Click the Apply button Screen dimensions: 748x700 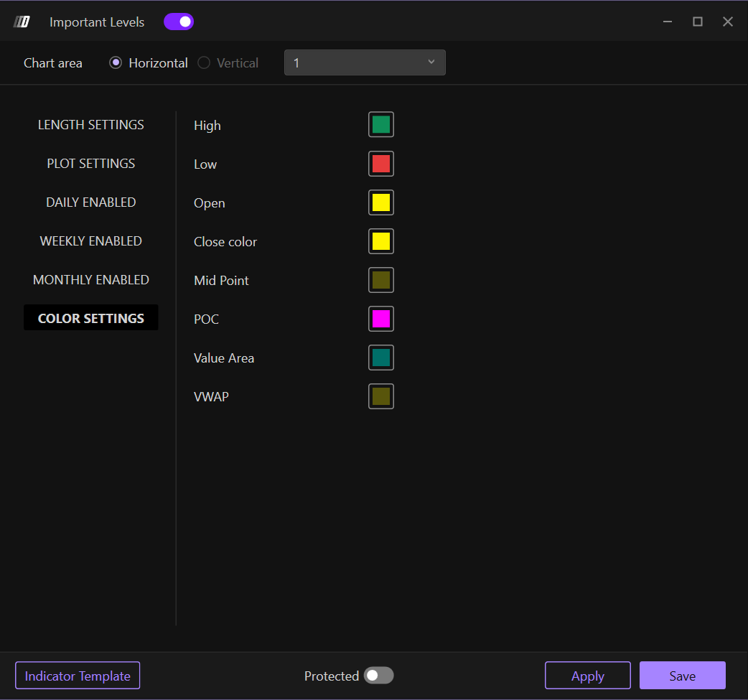tap(587, 676)
